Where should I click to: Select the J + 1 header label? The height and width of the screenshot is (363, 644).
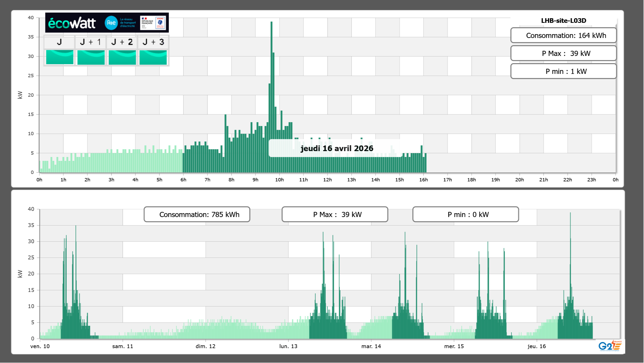tap(91, 42)
